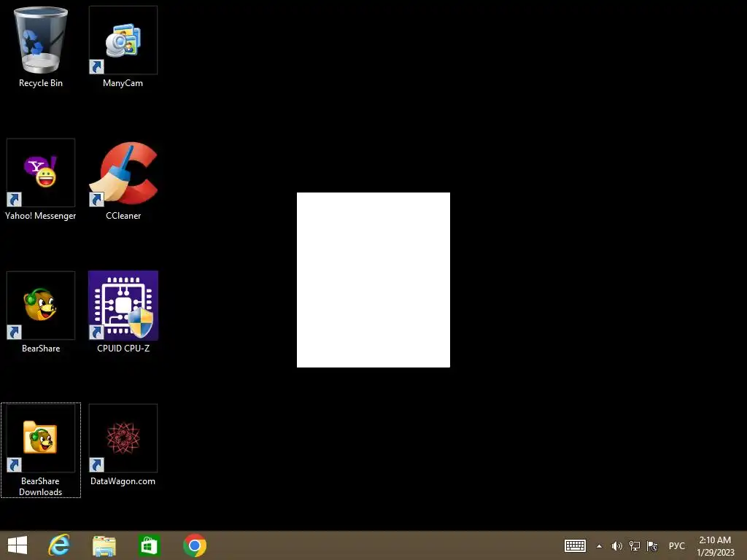
Task: Open the Windows Store taskbar icon
Action: 149,545
